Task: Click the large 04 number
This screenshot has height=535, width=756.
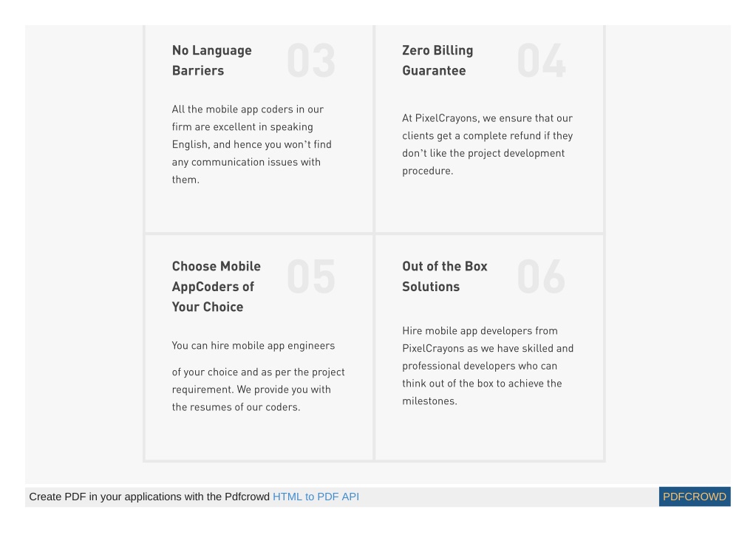Action: [541, 61]
